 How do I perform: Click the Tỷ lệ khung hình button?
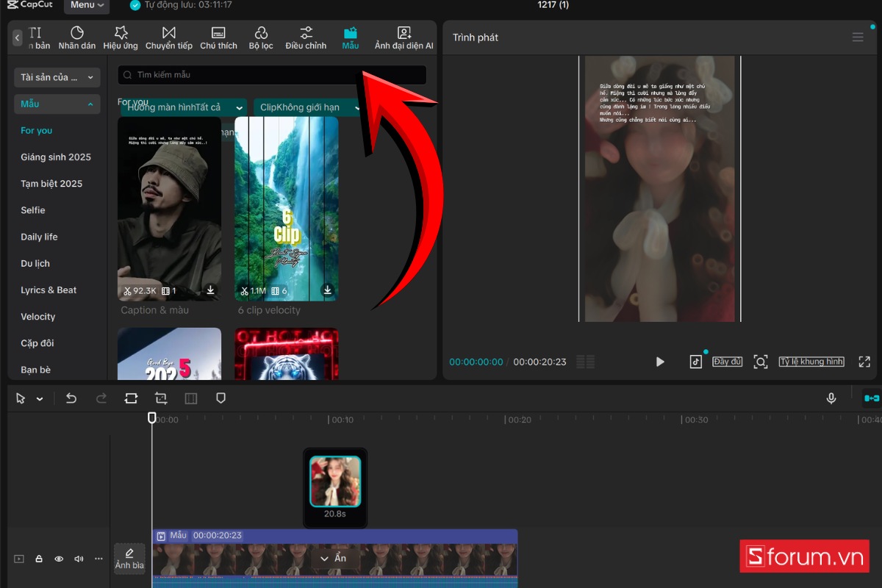click(811, 362)
